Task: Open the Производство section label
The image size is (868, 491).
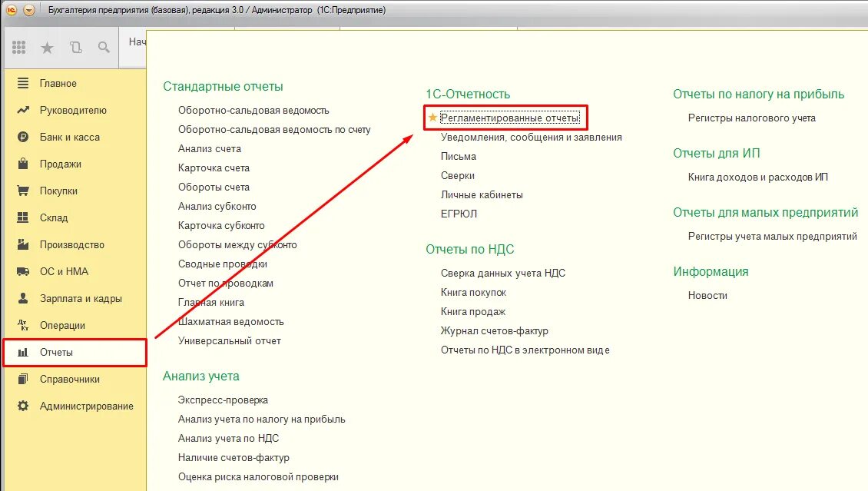Action: point(72,244)
